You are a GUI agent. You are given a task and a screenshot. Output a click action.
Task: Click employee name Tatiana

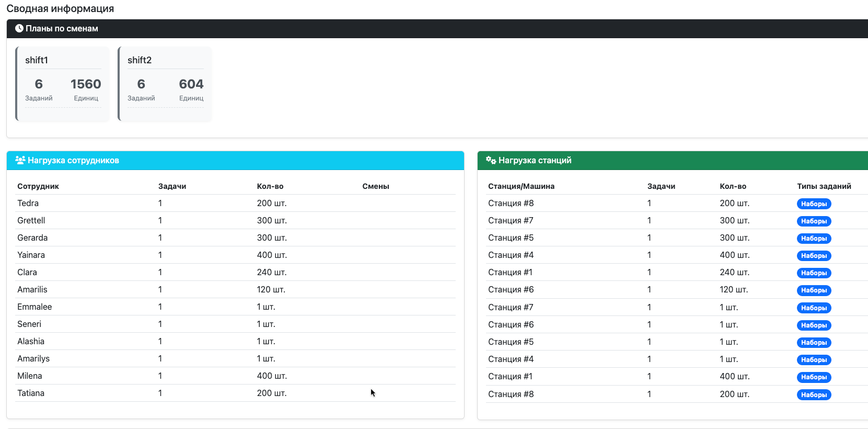tap(31, 393)
